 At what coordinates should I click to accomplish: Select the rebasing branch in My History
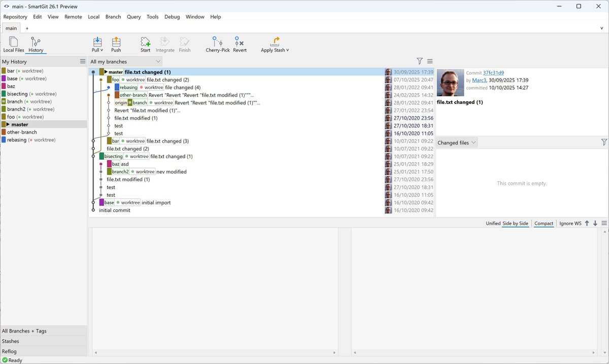[x=44, y=139]
